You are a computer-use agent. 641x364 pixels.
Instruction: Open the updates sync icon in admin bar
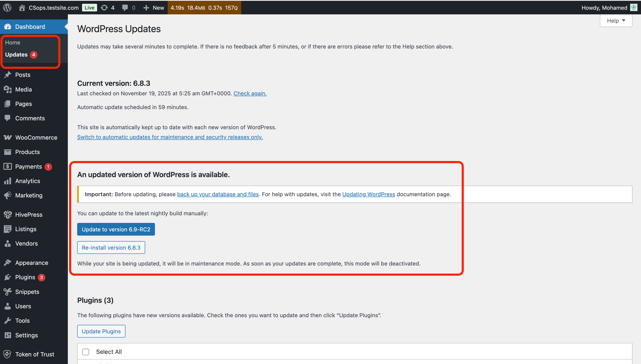[x=104, y=8]
